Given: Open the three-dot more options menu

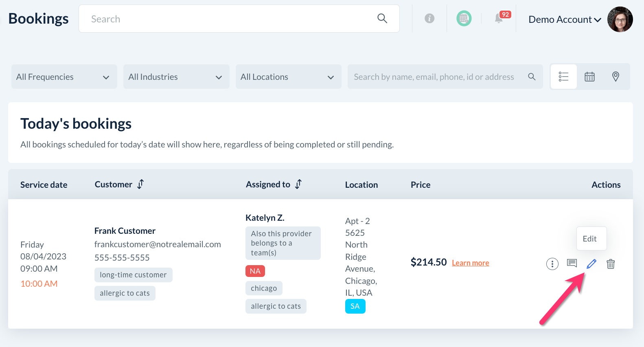Looking at the screenshot, I should pos(552,264).
